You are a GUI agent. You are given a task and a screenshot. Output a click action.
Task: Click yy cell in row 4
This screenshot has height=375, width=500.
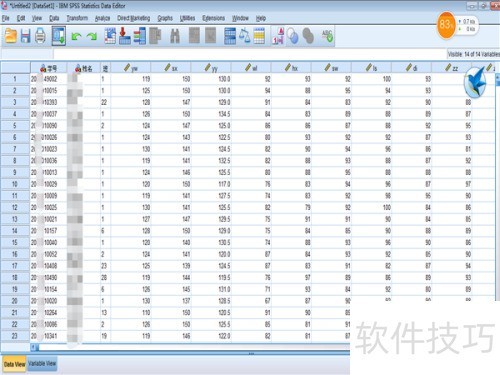click(x=211, y=114)
